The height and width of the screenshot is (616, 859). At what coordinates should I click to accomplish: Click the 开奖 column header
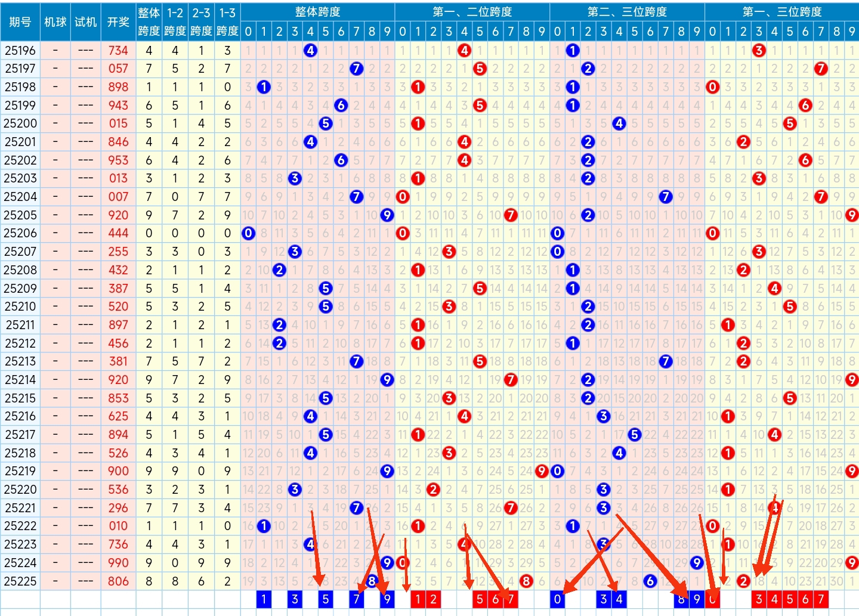pyautogui.click(x=118, y=22)
